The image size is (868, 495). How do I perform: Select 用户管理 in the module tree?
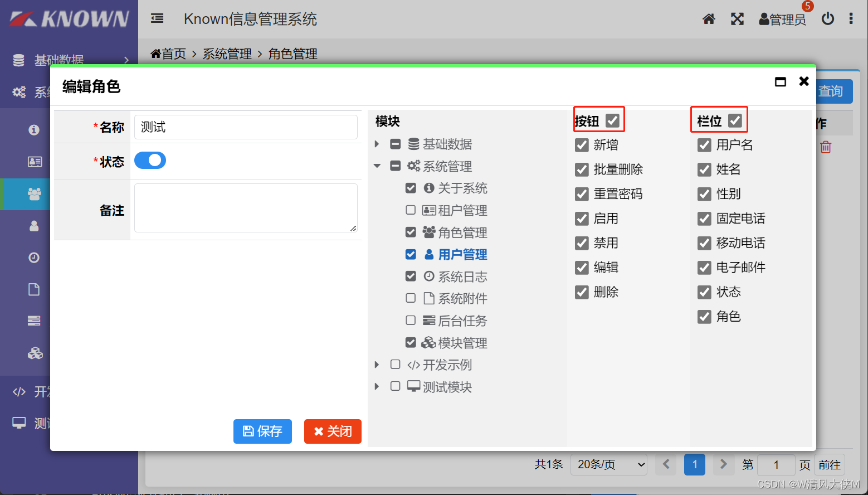tap(462, 255)
